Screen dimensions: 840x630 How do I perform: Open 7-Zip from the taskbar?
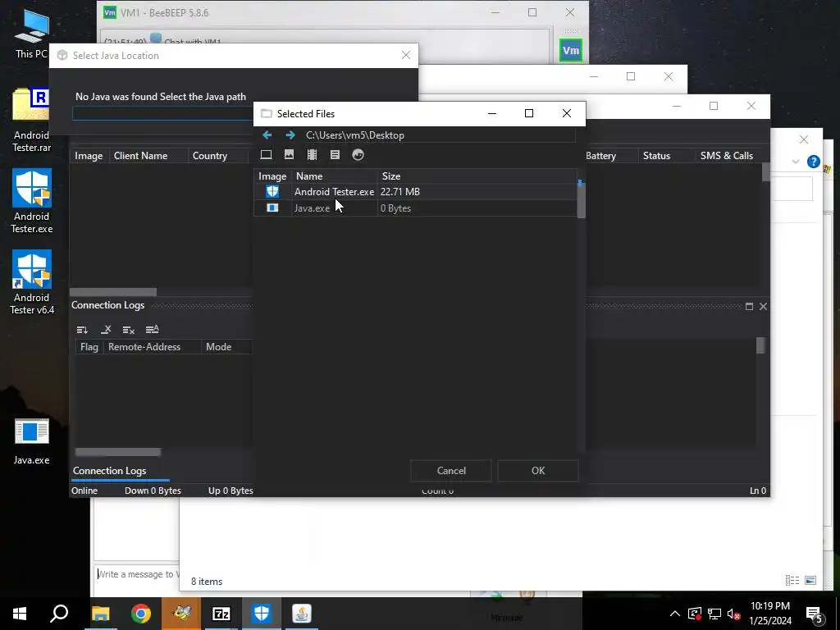pyautogui.click(x=221, y=614)
